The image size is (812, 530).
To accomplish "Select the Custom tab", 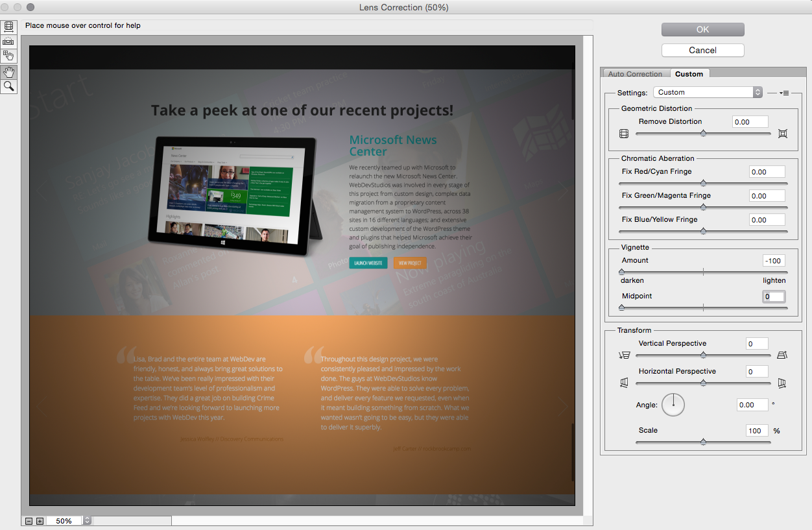I will (x=689, y=74).
